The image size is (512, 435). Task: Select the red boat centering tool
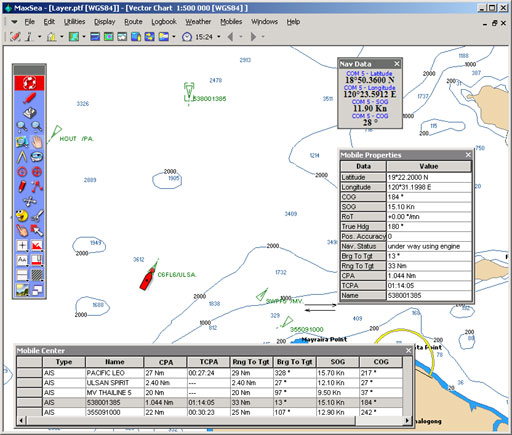pos(29,98)
